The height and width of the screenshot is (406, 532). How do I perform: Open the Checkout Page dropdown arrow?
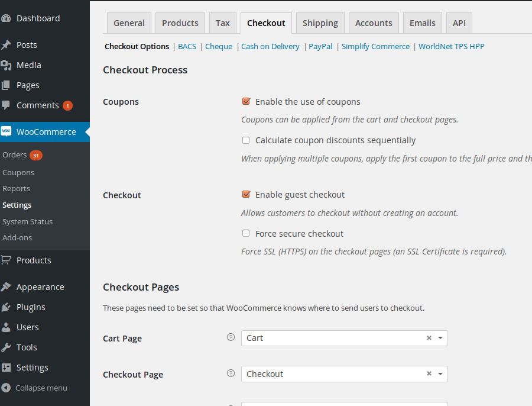click(x=440, y=373)
